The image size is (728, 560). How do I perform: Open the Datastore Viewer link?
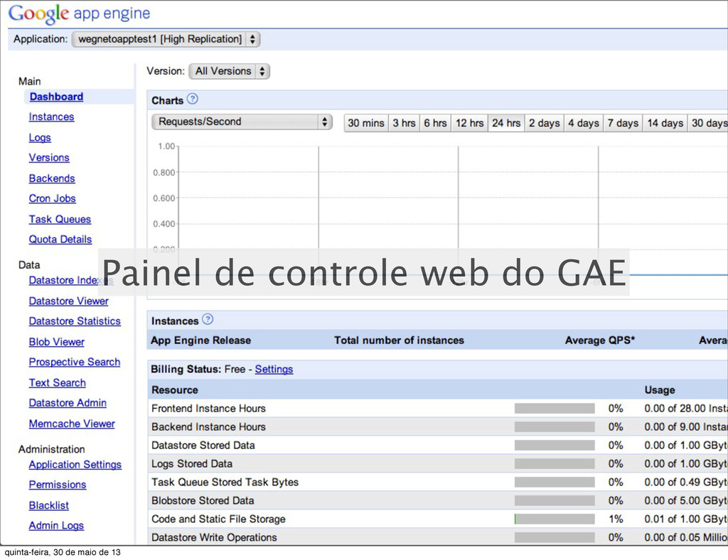[69, 301]
